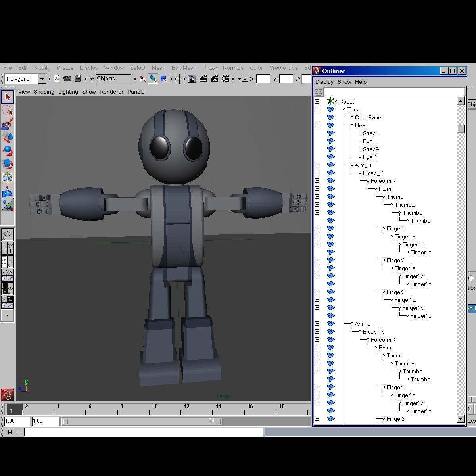This screenshot has width=476, height=476.
Task: Switch to Persp/Graph Editor layout
Action: [8, 275]
